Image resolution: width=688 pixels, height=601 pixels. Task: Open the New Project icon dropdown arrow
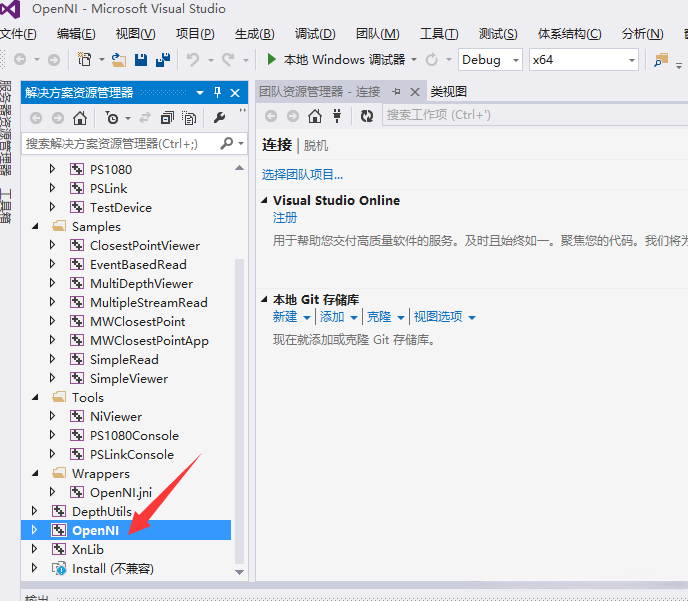[102, 60]
